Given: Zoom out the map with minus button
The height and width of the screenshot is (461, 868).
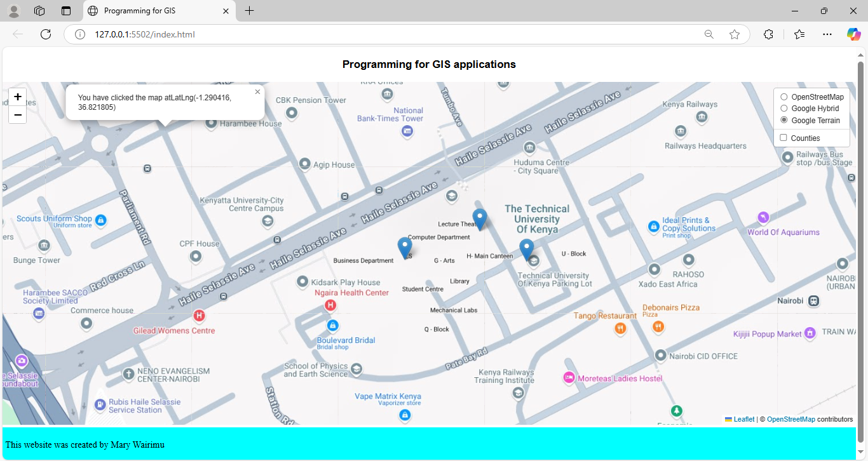Looking at the screenshot, I should point(18,115).
